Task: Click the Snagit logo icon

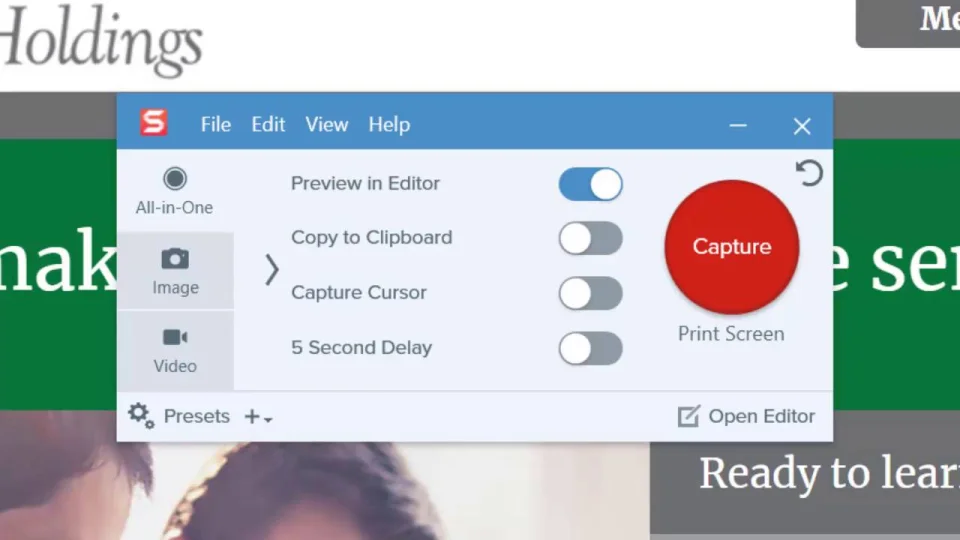Action: click(153, 123)
